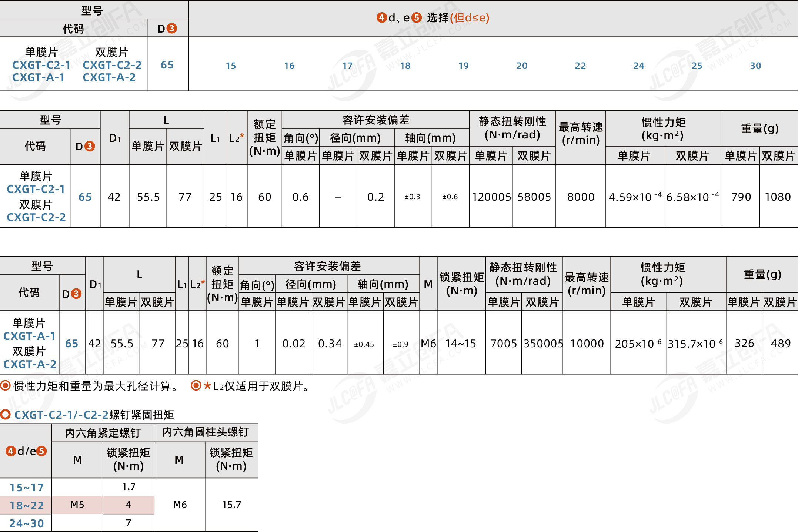
Task: Click tightening torque value 7
Action: point(128,523)
